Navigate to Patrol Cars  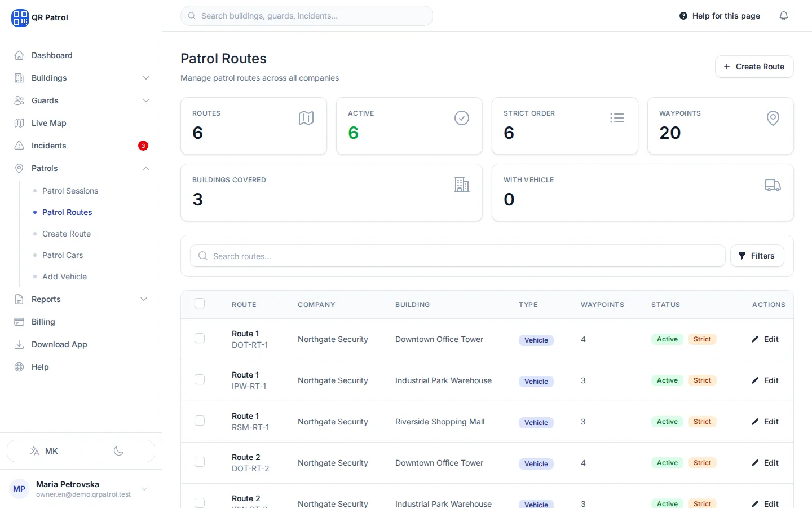[63, 255]
